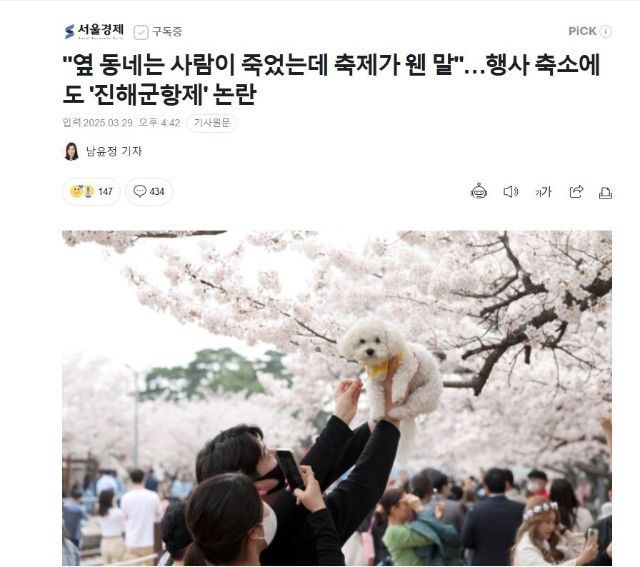640x567 pixels.
Task: Toggle the 구독중 subscription checkbox
Action: click(141, 32)
